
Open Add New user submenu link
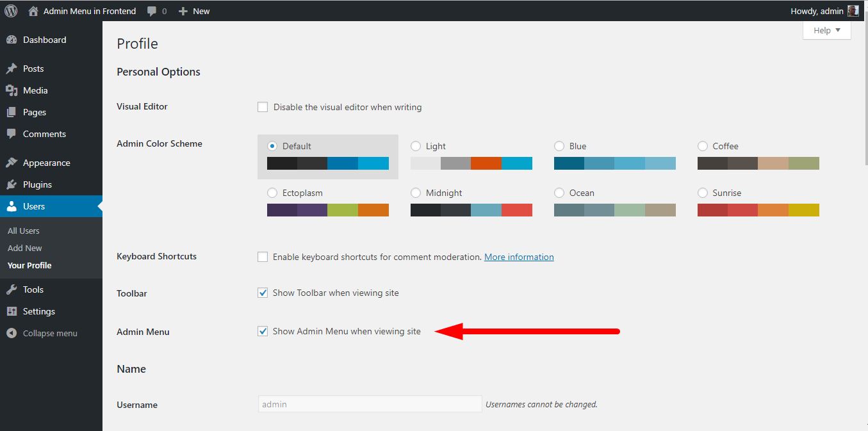pos(25,248)
